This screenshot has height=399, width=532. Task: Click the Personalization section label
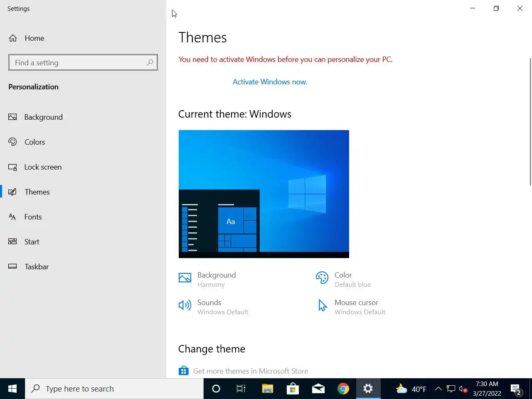(x=33, y=87)
